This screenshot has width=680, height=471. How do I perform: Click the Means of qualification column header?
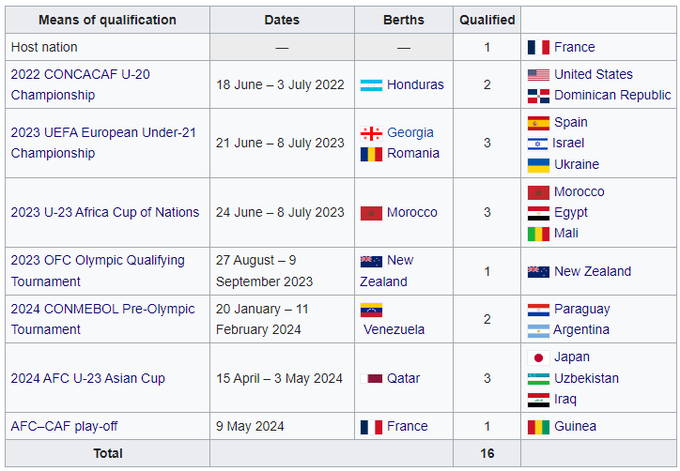(108, 20)
